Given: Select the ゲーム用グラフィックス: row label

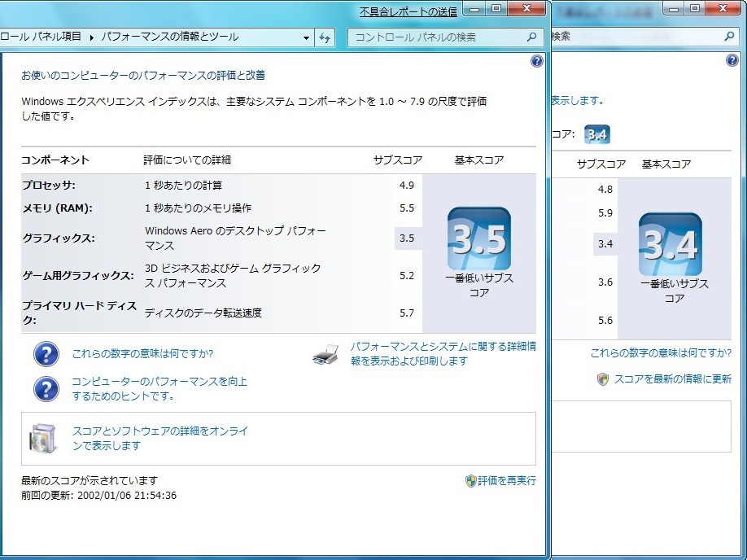Looking at the screenshot, I should pyautogui.click(x=78, y=275).
